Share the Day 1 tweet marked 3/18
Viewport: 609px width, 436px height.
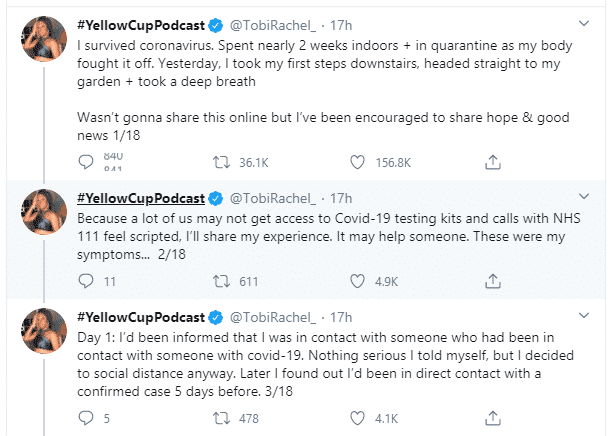click(492, 418)
